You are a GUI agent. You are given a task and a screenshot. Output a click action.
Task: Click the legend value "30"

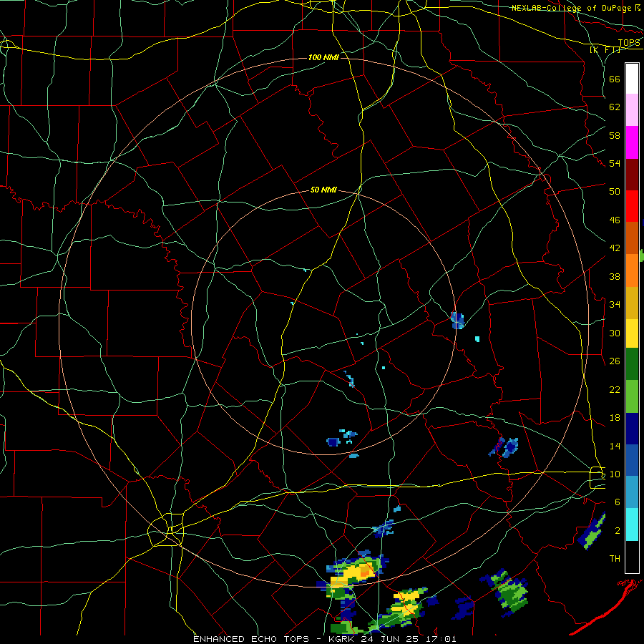coord(615,333)
